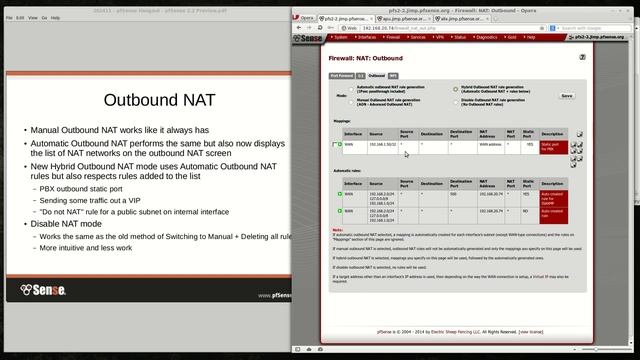Open Electric Sheep Fencing LLC link
The height and width of the screenshot is (360, 640).
point(456,332)
